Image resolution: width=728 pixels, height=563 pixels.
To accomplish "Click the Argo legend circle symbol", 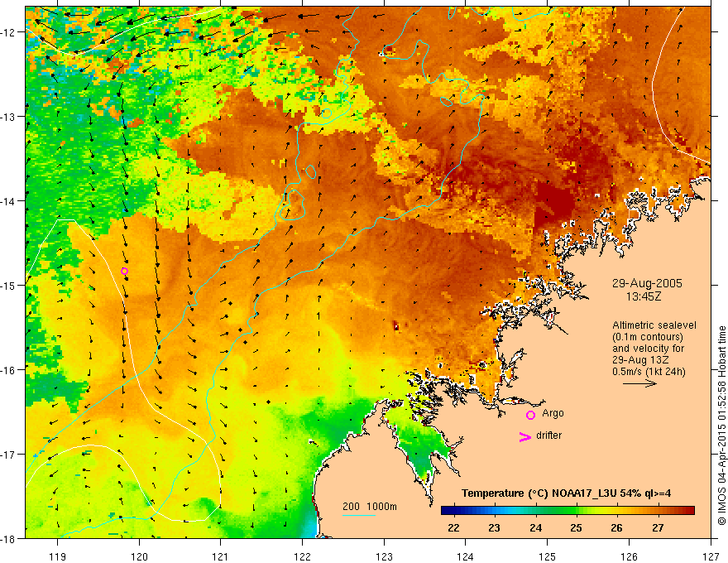I will point(530,415).
